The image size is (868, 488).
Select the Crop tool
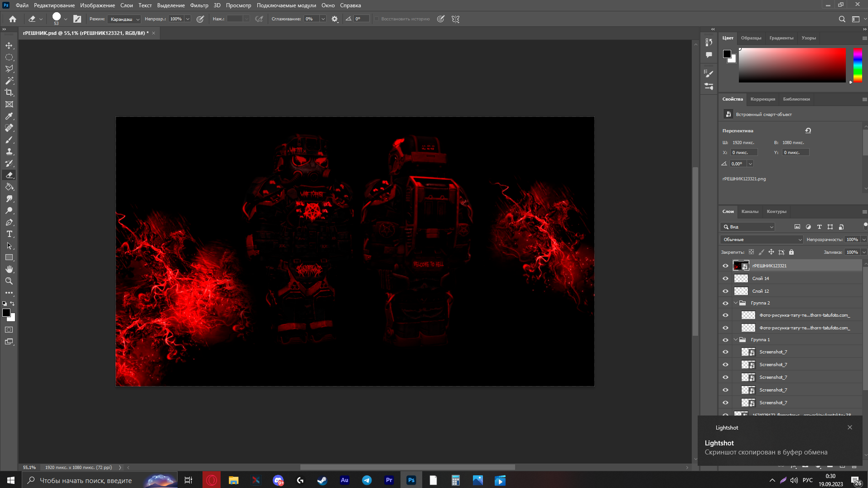point(9,92)
